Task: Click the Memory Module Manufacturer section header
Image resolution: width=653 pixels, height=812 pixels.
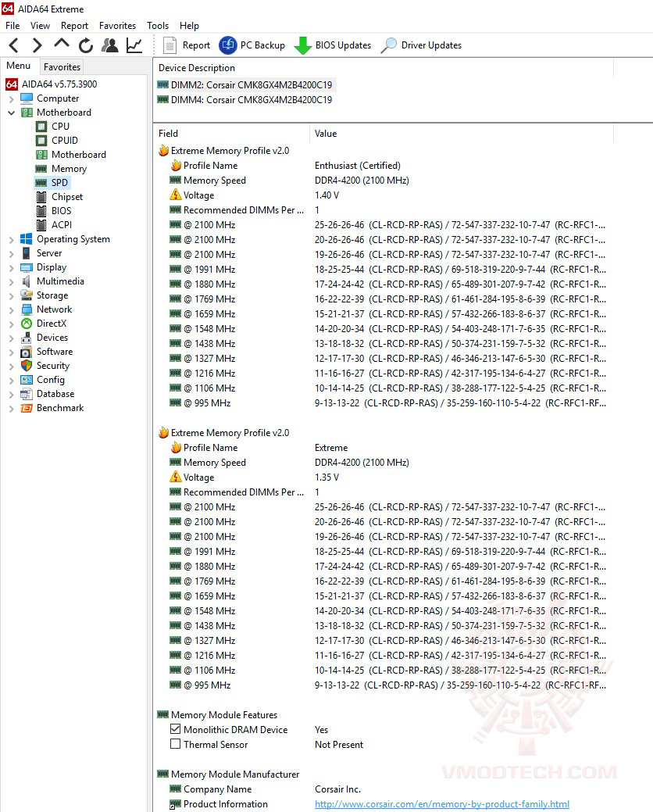Action: pyautogui.click(x=235, y=774)
